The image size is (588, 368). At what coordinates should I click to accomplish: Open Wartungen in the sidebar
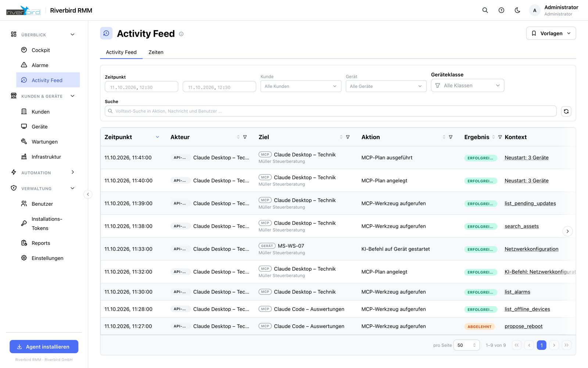pyautogui.click(x=48, y=142)
